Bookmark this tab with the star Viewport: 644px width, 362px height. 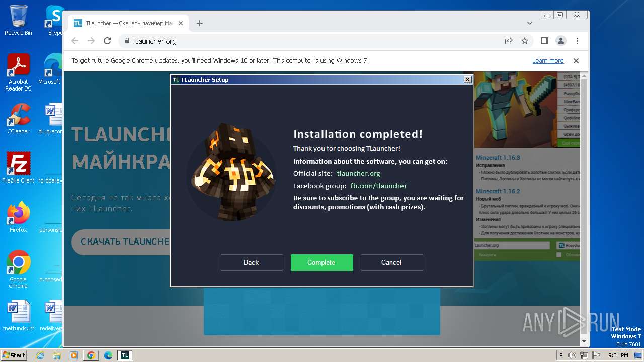525,41
